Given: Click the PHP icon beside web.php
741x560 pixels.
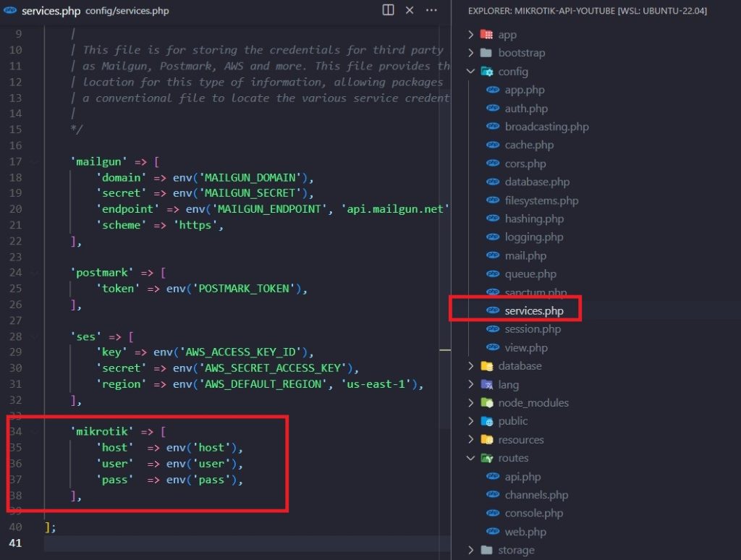Looking at the screenshot, I should (493, 532).
